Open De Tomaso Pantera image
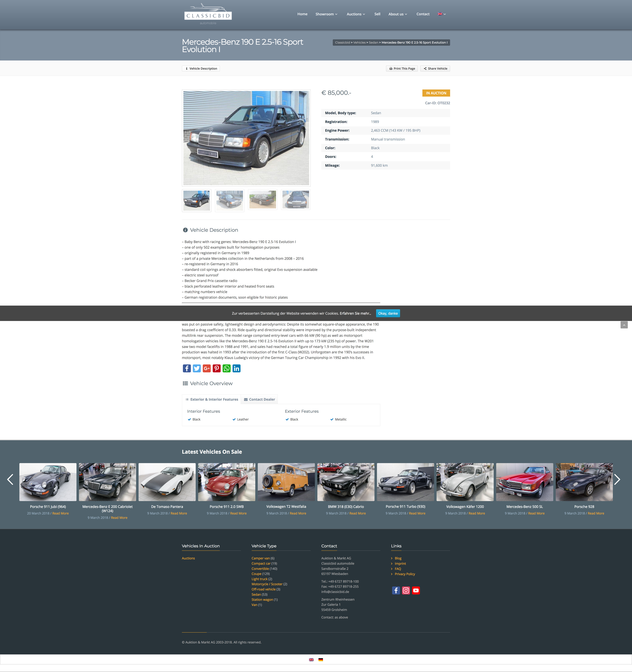Screen dimensions: 632x672 coord(167,482)
